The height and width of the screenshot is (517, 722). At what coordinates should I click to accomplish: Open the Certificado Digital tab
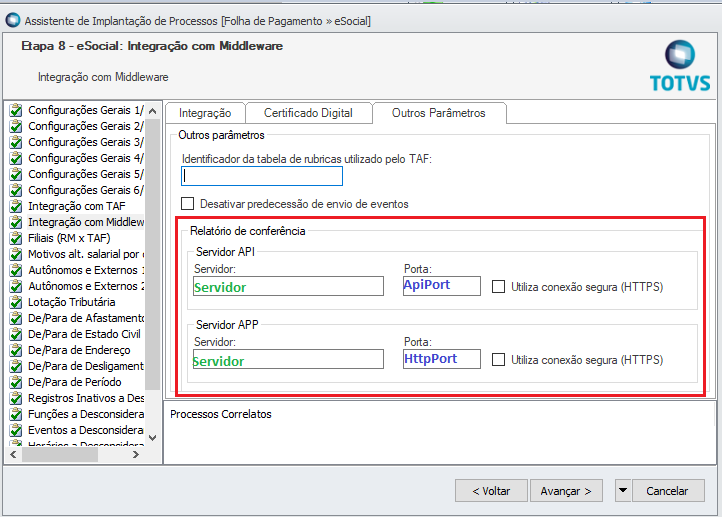(309, 113)
